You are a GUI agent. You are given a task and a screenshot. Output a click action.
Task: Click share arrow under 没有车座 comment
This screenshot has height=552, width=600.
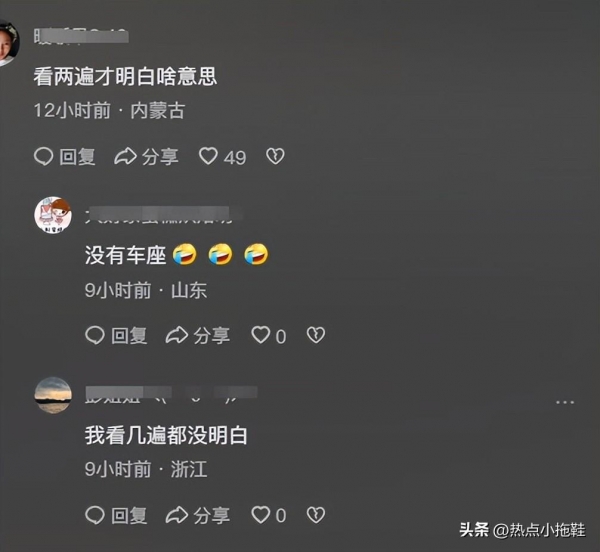(x=176, y=335)
